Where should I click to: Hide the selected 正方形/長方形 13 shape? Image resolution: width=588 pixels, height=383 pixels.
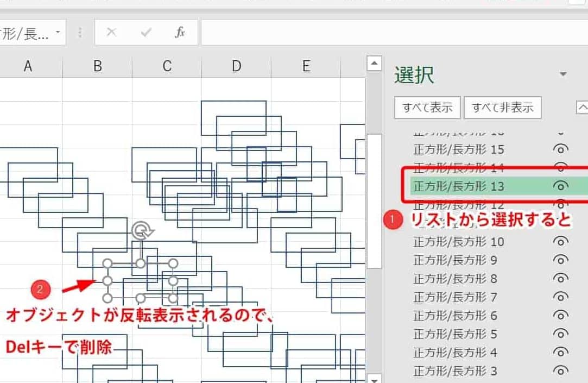click(561, 186)
